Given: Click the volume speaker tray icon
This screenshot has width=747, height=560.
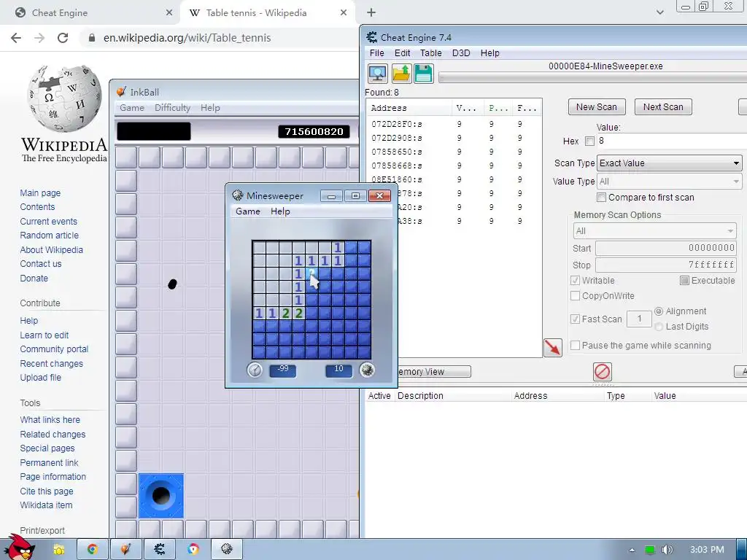Looking at the screenshot, I should (x=667, y=550).
